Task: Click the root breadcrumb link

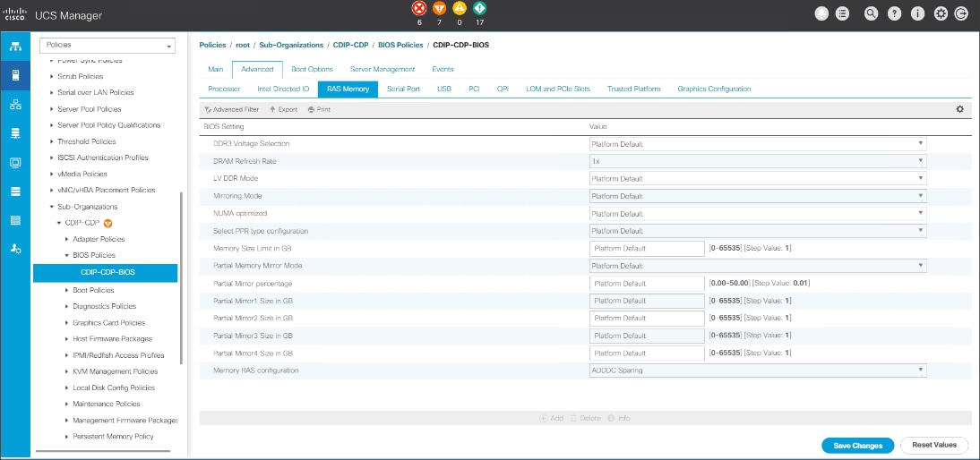Action: coord(243,45)
